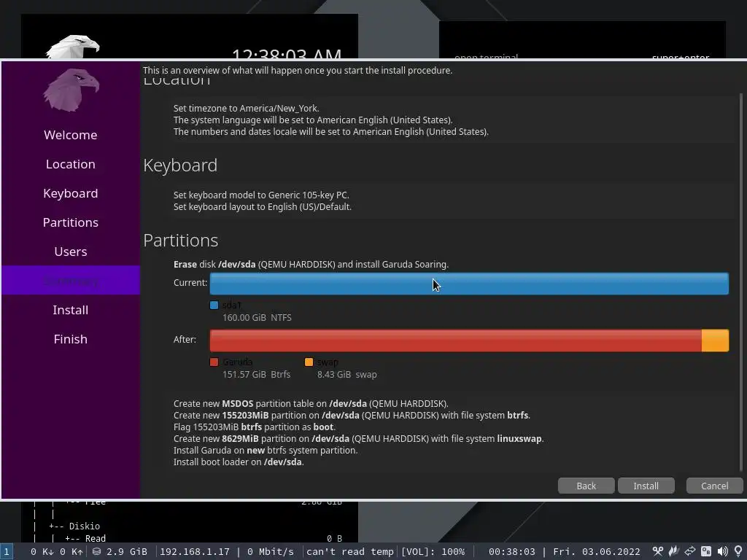
Task: Click 0 Mbit/s network speed entry
Action: tap(271, 551)
